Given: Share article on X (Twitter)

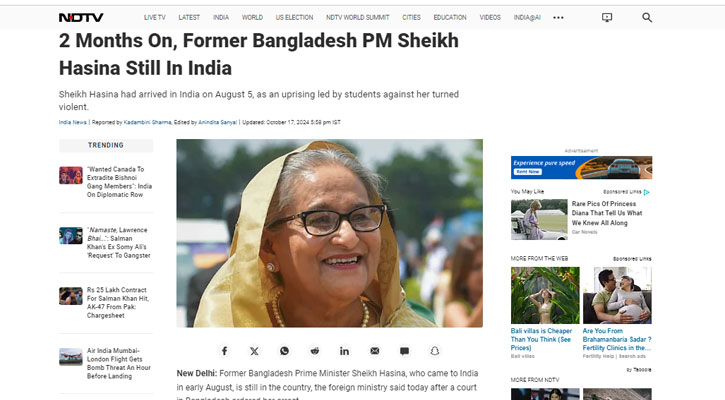Looking at the screenshot, I should coord(254,351).
